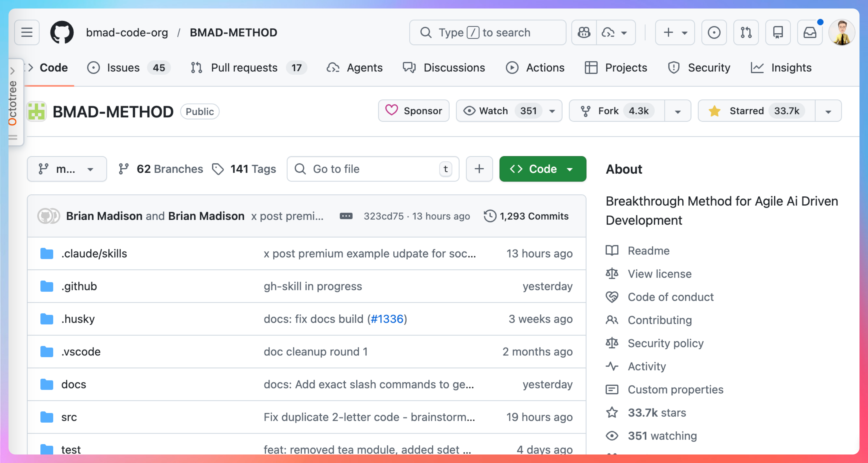Viewport: 868px width, 463px height.
Task: Open the Issues circle icon in header
Action: pyautogui.click(x=714, y=32)
